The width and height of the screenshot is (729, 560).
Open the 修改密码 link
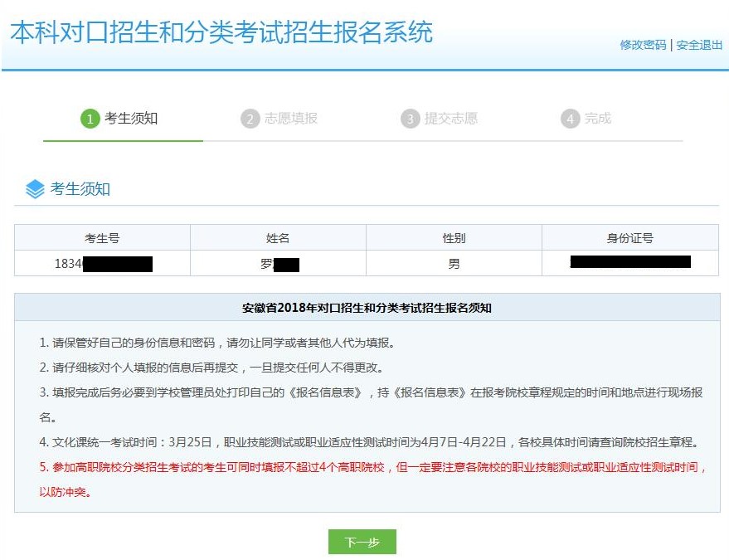point(643,45)
